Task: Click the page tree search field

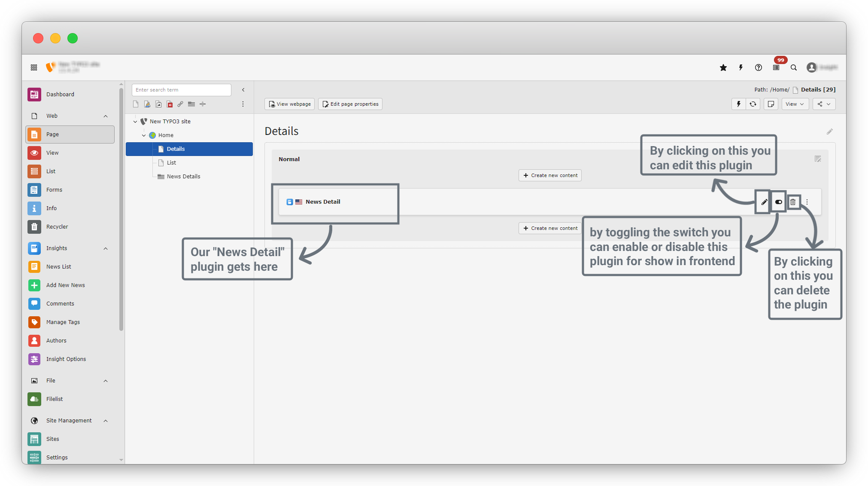Action: (181, 90)
